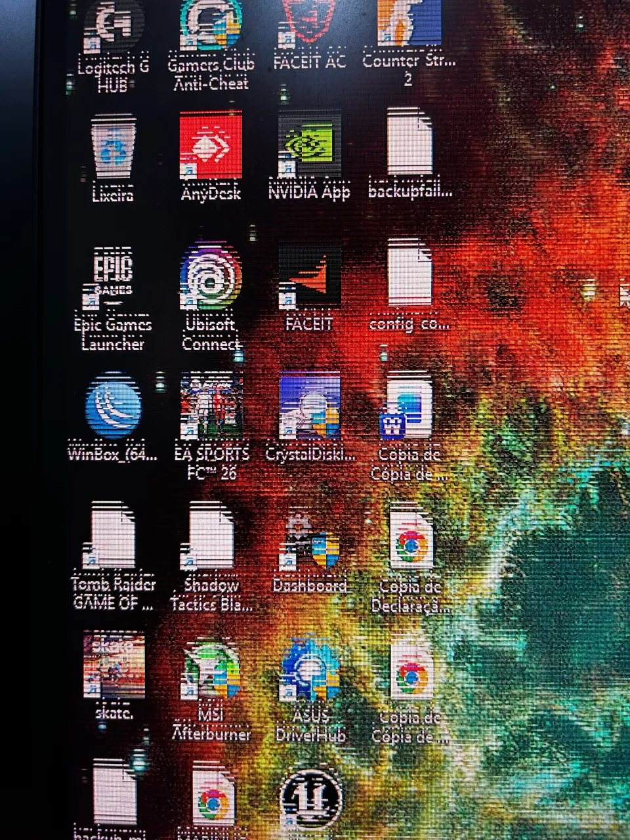Launch the skate. game shortcut

(114, 664)
